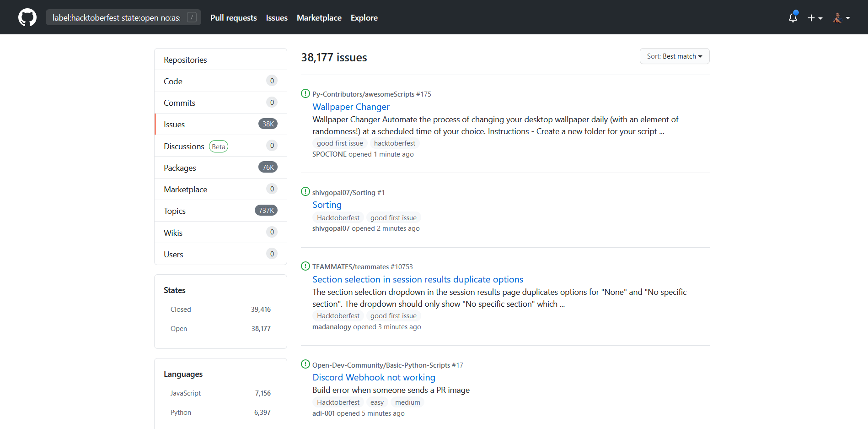Click Hacktoberfest label on Discord Webhook issue
This screenshot has height=429, width=868.
click(x=338, y=402)
